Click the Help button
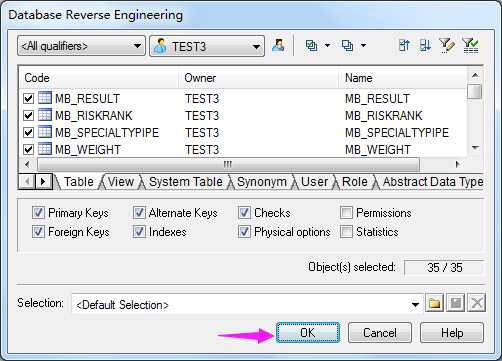Screen dimensions: 502x361 click(x=452, y=332)
